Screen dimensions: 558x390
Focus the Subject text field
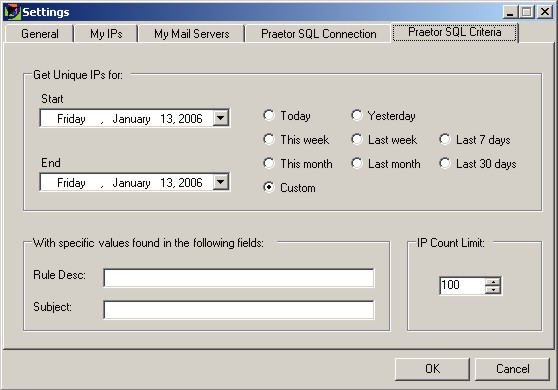coord(239,310)
